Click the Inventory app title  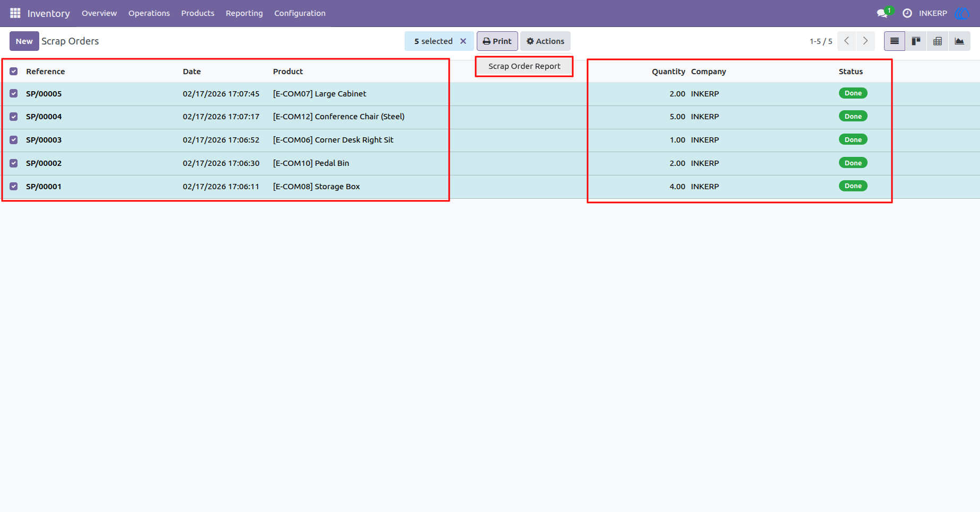[x=49, y=13]
